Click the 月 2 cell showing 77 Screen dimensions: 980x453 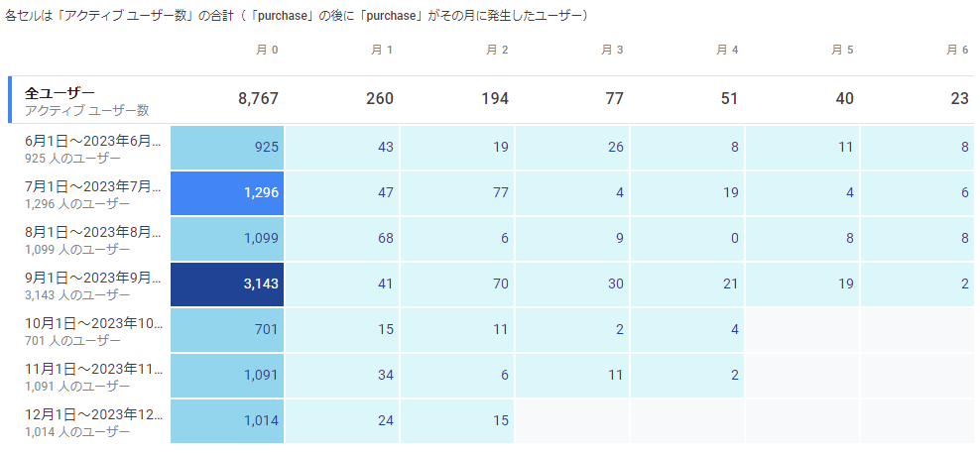[x=457, y=193]
